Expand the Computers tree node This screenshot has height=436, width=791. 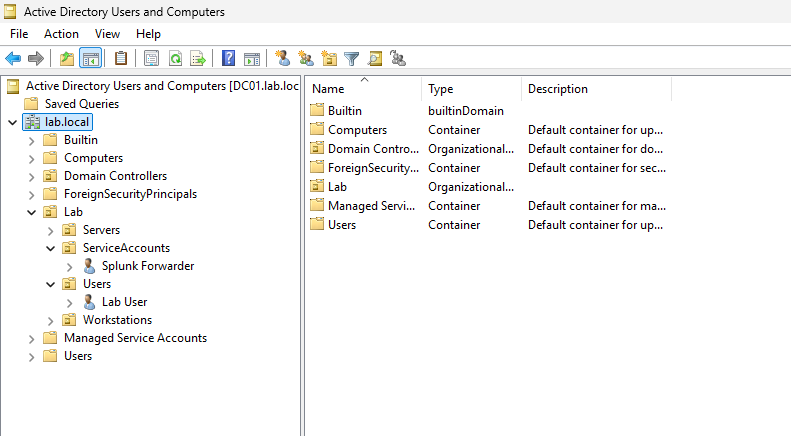click(x=31, y=159)
